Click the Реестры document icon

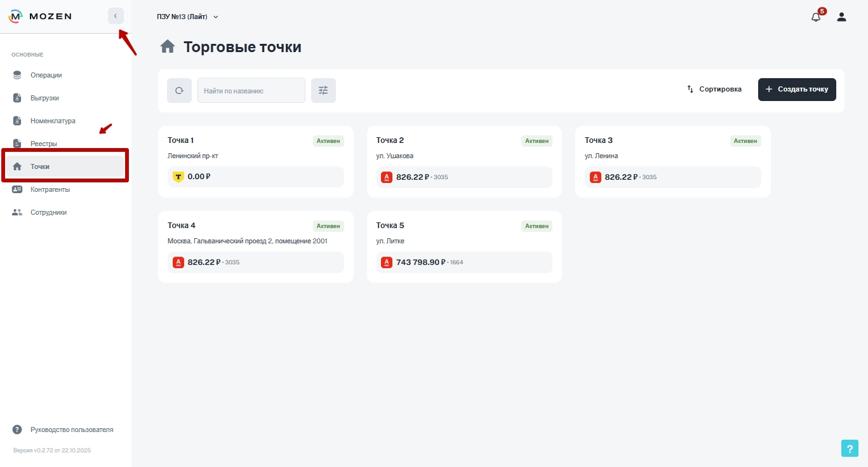pyautogui.click(x=17, y=144)
